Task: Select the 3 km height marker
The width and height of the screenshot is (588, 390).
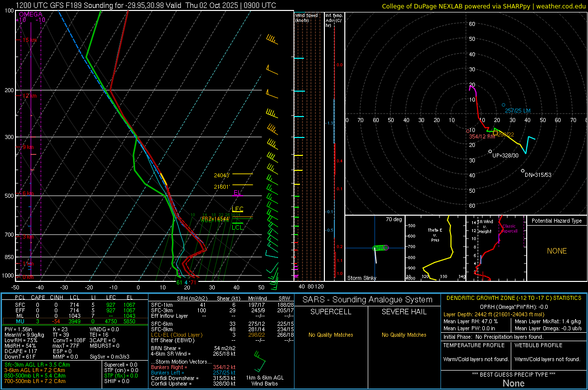Action: click(28, 237)
